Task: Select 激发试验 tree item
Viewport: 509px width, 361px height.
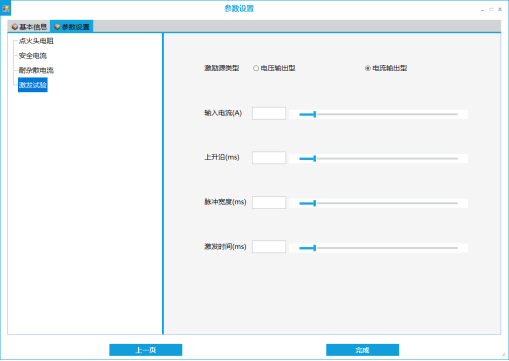Action: coord(33,85)
